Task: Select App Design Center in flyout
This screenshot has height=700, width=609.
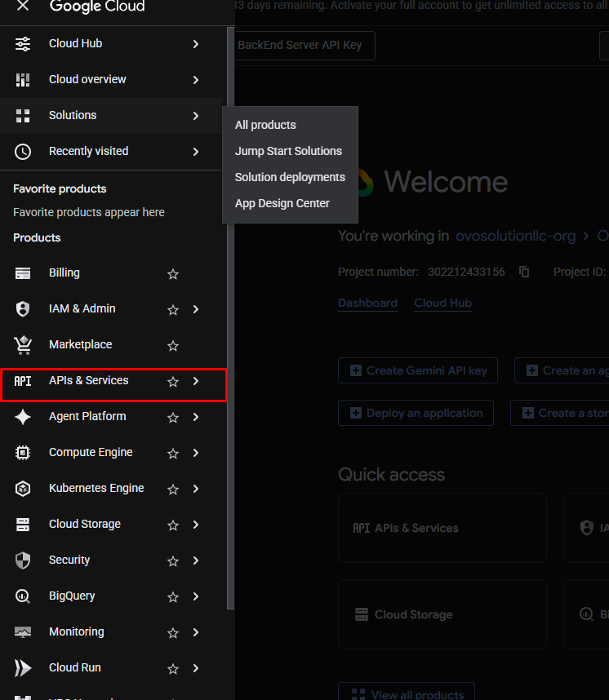Action: (290, 203)
